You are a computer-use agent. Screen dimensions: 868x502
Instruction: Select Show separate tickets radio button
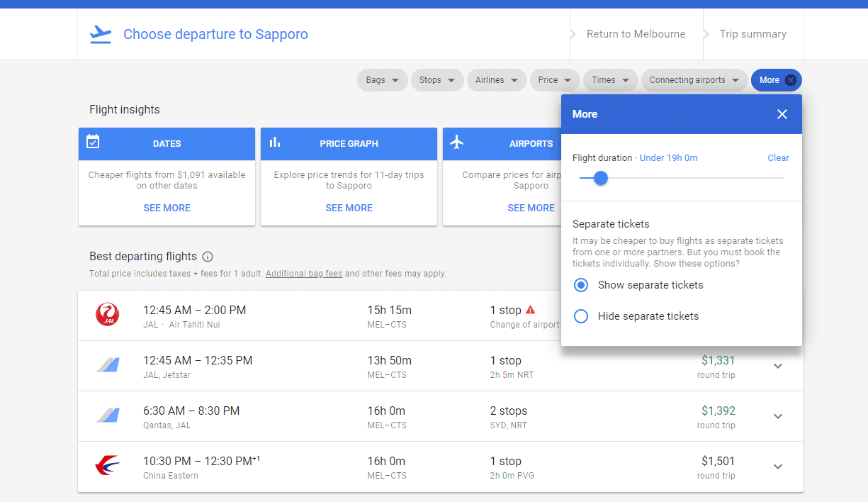[x=581, y=285]
